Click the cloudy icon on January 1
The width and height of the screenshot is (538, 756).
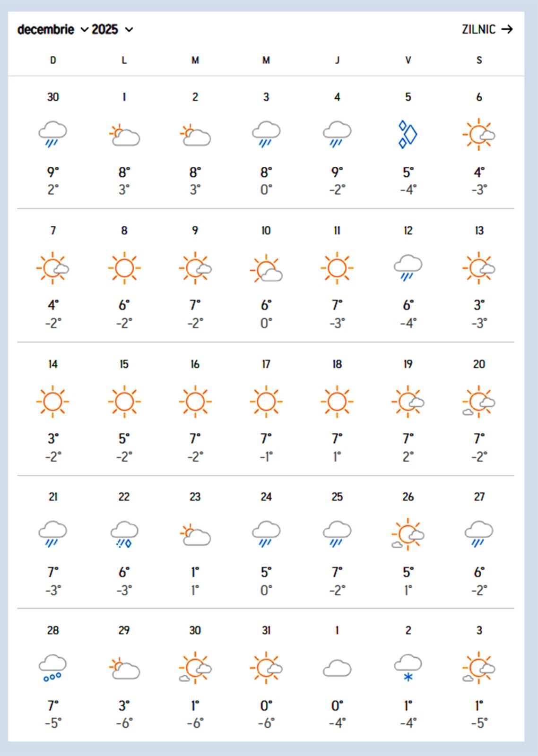point(337,668)
